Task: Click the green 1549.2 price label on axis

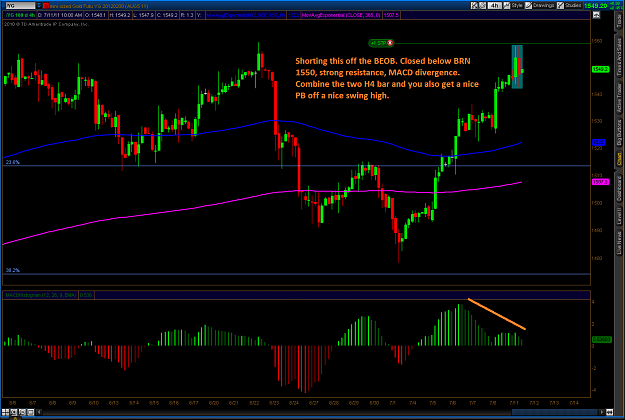Action: pos(600,69)
